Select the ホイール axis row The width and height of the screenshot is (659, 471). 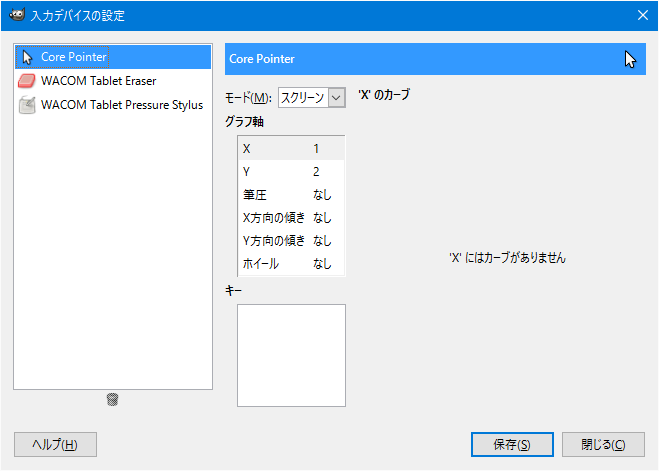(x=291, y=264)
